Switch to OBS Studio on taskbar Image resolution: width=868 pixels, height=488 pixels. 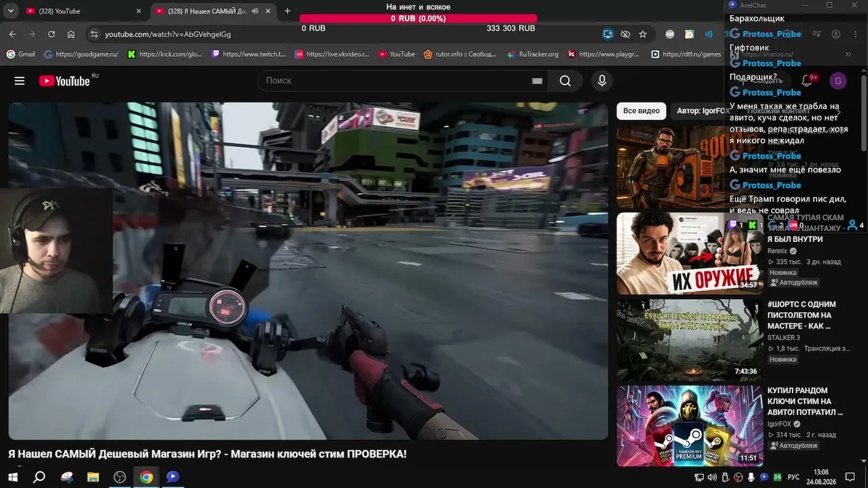tap(120, 477)
